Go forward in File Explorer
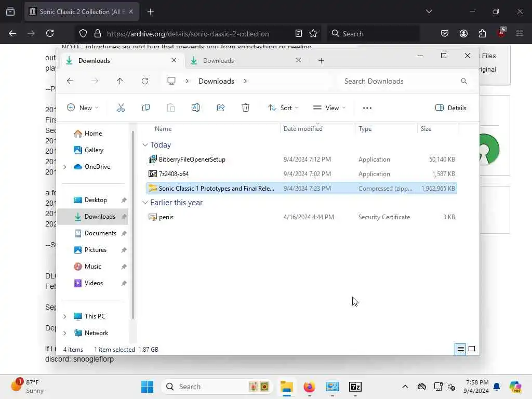 [x=95, y=81]
